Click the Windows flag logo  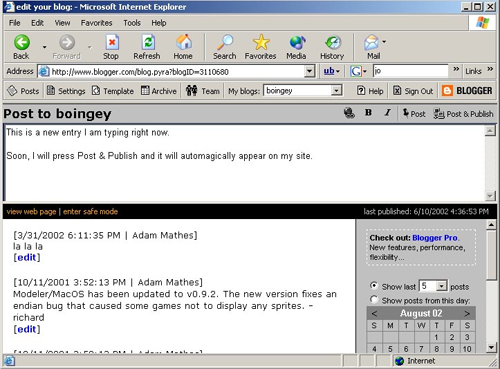482,23
